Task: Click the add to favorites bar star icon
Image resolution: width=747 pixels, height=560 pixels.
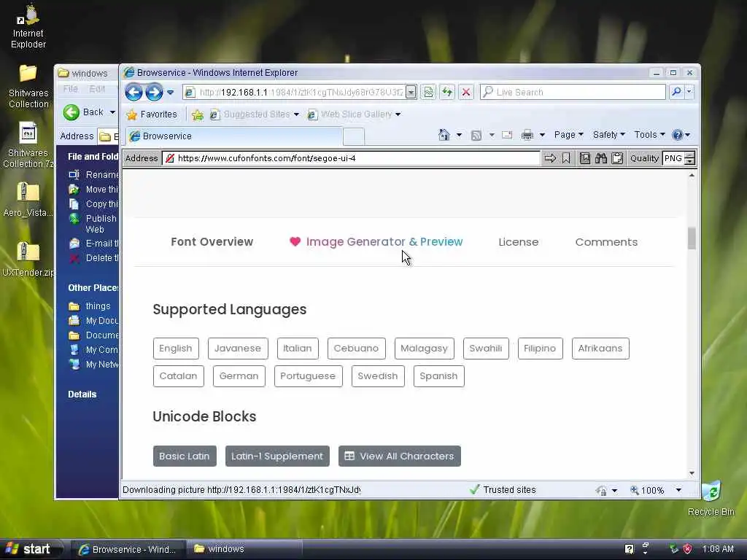Action: point(197,114)
